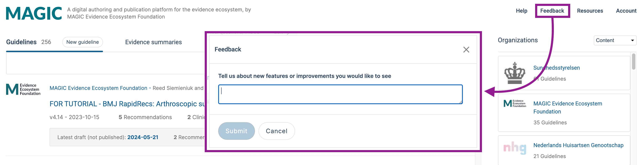This screenshot has width=644, height=165.
Task: Open the Feedback menu item
Action: [552, 11]
